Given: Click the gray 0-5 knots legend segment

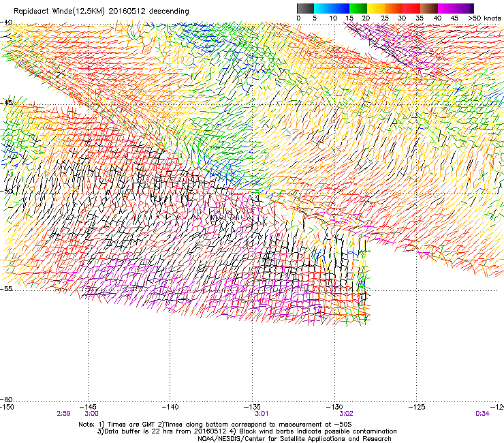Looking at the screenshot, I should (x=305, y=8).
